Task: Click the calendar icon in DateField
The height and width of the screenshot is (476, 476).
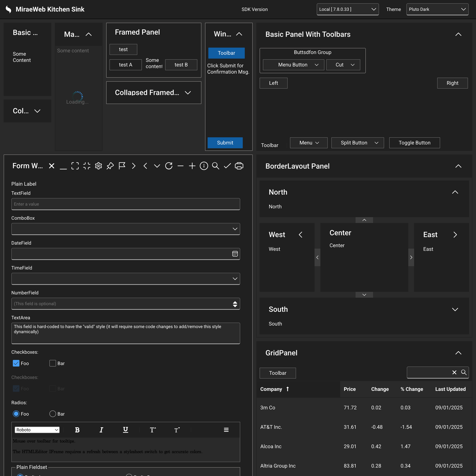Action: click(x=235, y=254)
